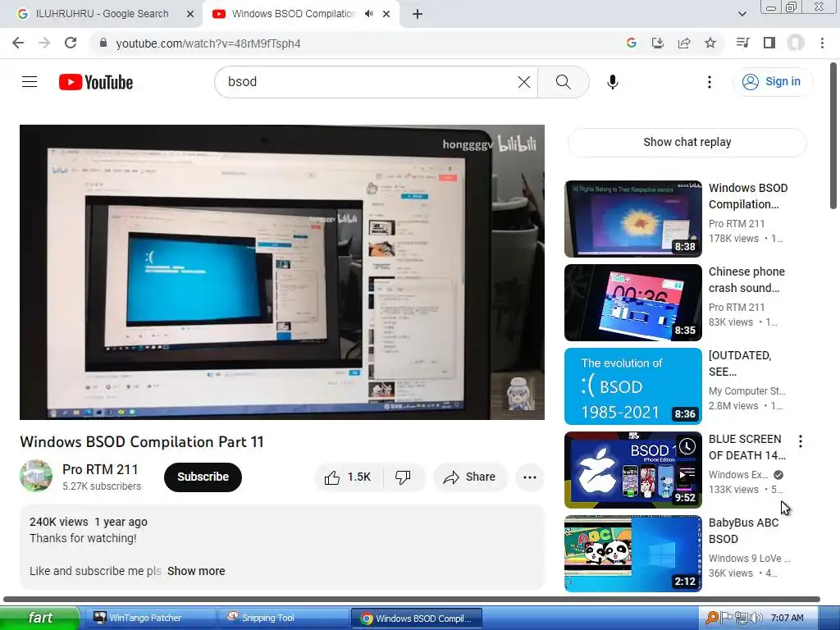Click install app icon in address bar
840x630 pixels.
tap(657, 43)
